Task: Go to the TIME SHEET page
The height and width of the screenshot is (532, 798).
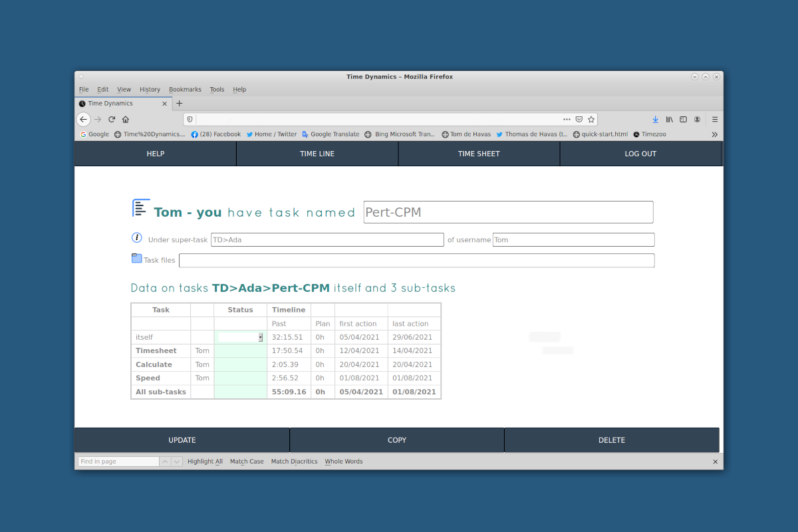Action: coord(479,154)
